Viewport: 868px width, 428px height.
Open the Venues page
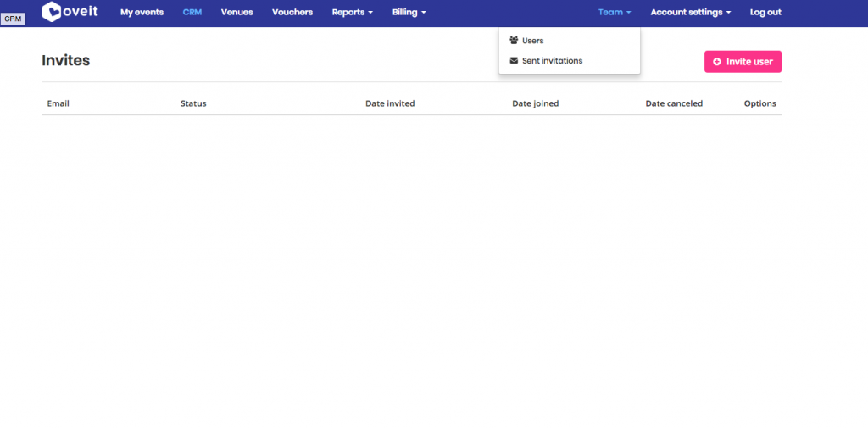[x=237, y=12]
